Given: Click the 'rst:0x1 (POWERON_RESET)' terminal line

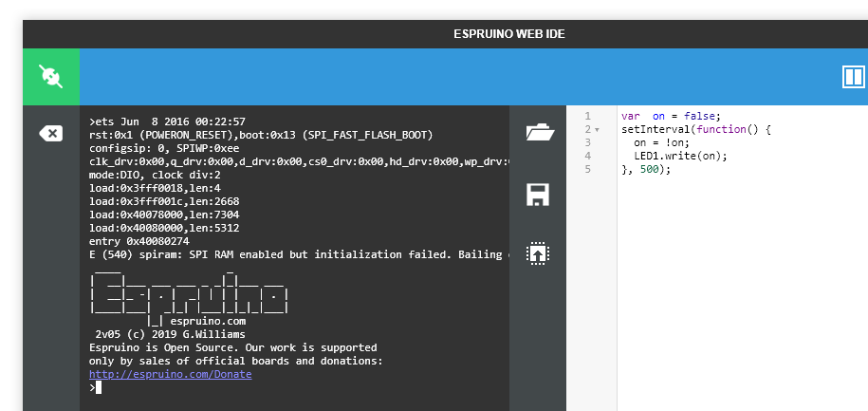Looking at the screenshot, I should (261, 135).
